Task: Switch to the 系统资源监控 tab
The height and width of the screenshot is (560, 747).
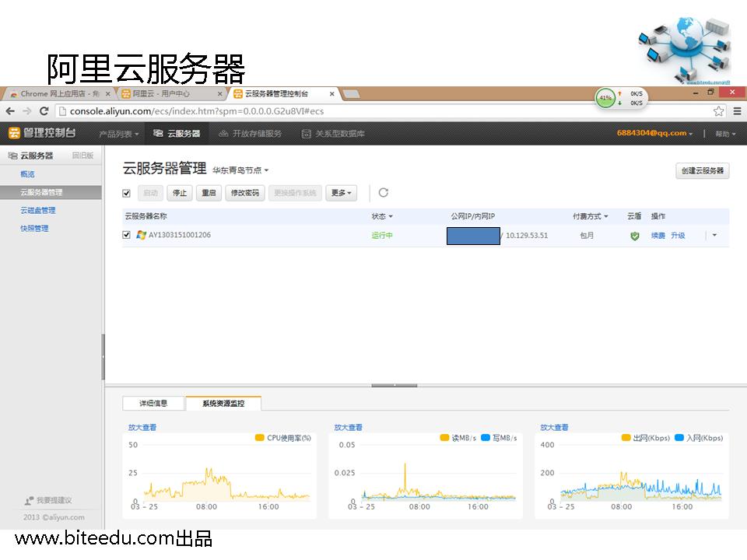Action: coord(223,404)
